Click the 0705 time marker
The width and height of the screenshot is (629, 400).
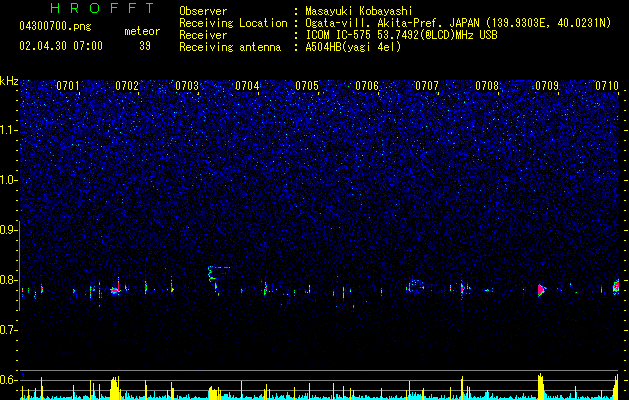pos(307,86)
